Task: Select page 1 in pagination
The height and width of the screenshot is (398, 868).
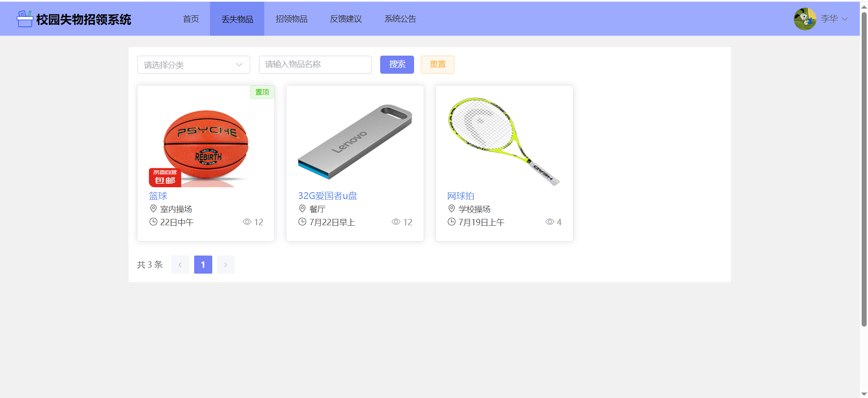Action: pyautogui.click(x=203, y=265)
